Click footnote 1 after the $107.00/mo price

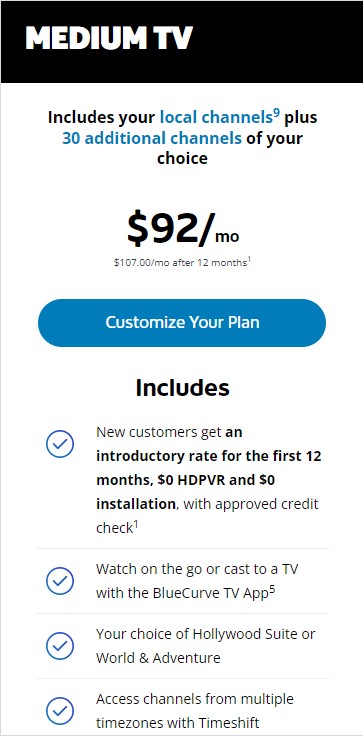[x=249, y=258]
